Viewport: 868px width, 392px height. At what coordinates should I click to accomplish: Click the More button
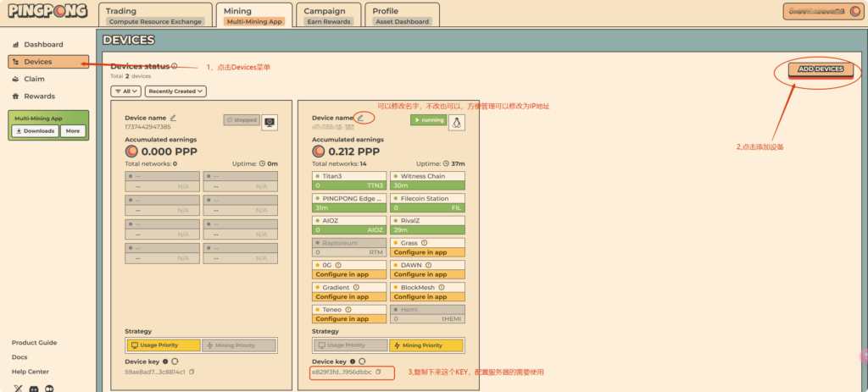(x=73, y=131)
